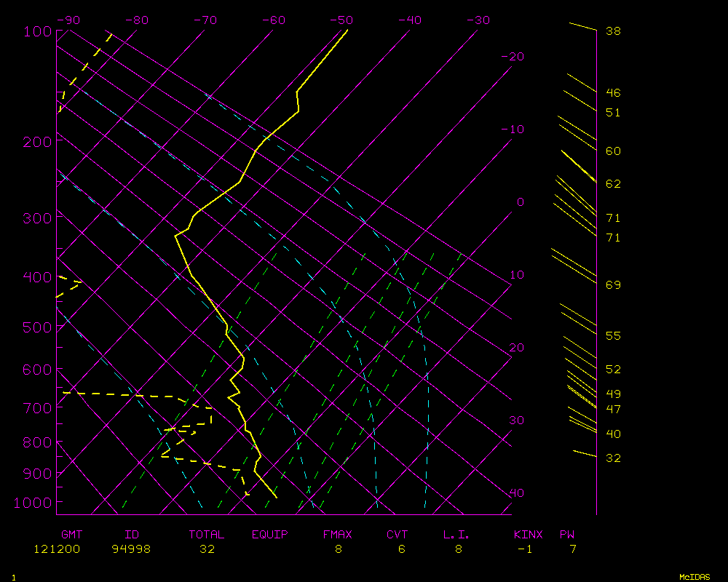The image size is (728, 582).
Task: Select the -30 temperature label at top
Action: click(x=478, y=20)
